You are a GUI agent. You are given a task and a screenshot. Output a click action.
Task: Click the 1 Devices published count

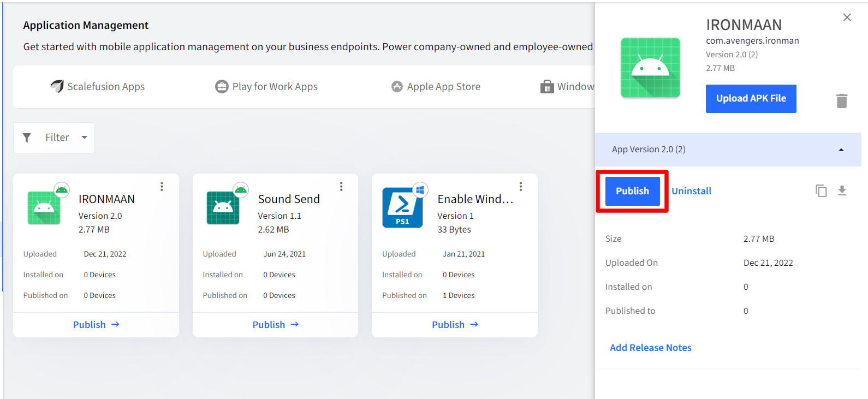[459, 295]
